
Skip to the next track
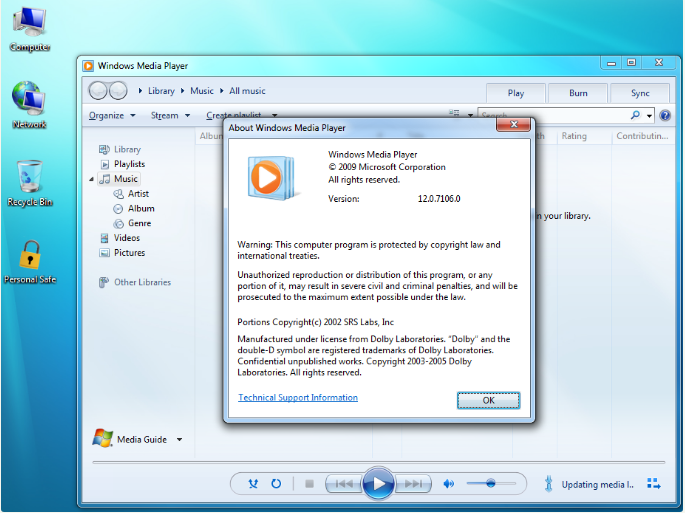click(x=412, y=484)
